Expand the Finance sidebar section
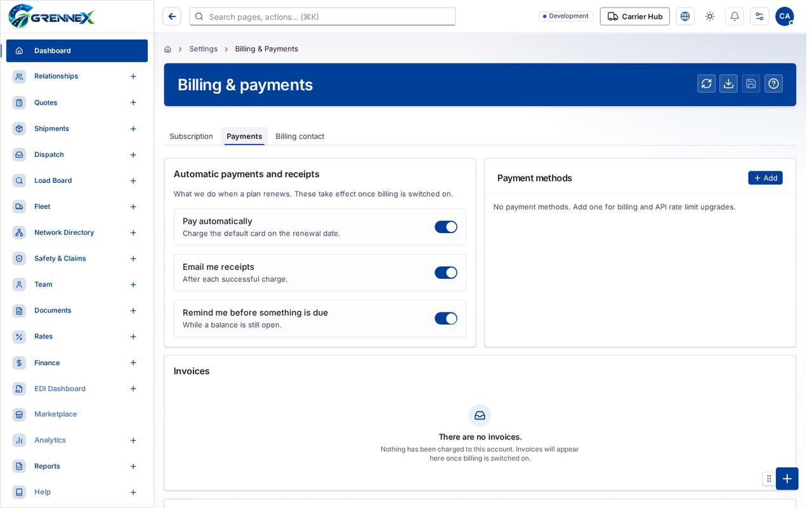Screen dimensions: 812x508 [x=133, y=363]
